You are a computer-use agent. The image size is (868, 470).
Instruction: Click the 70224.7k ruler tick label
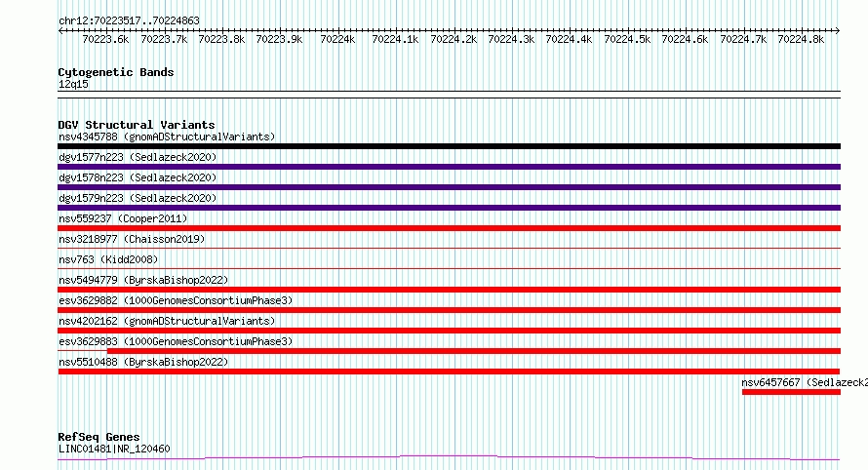pyautogui.click(x=743, y=39)
